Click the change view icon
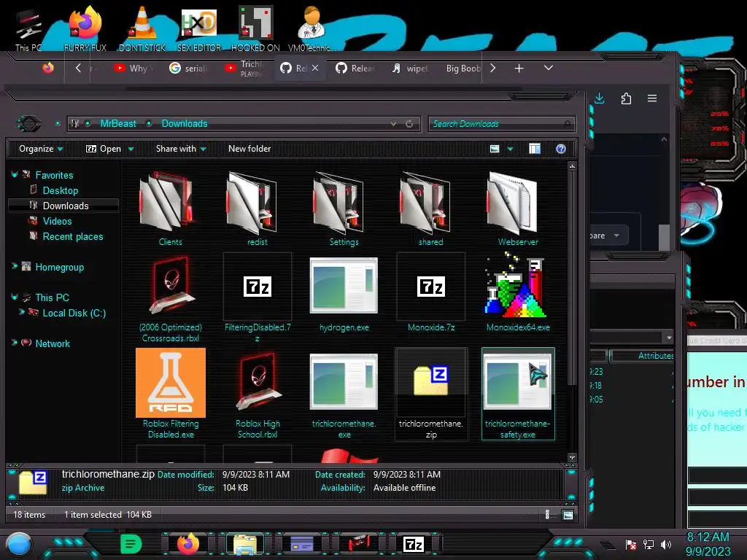The width and height of the screenshot is (747, 560). point(495,149)
